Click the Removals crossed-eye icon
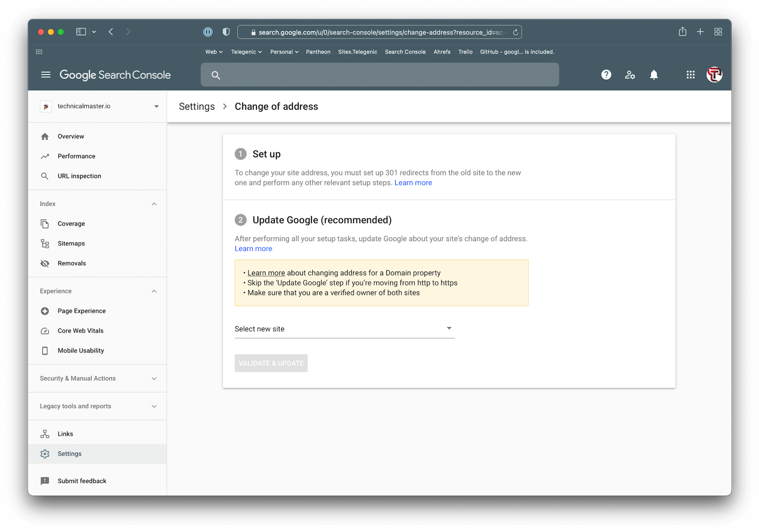 [x=45, y=263]
